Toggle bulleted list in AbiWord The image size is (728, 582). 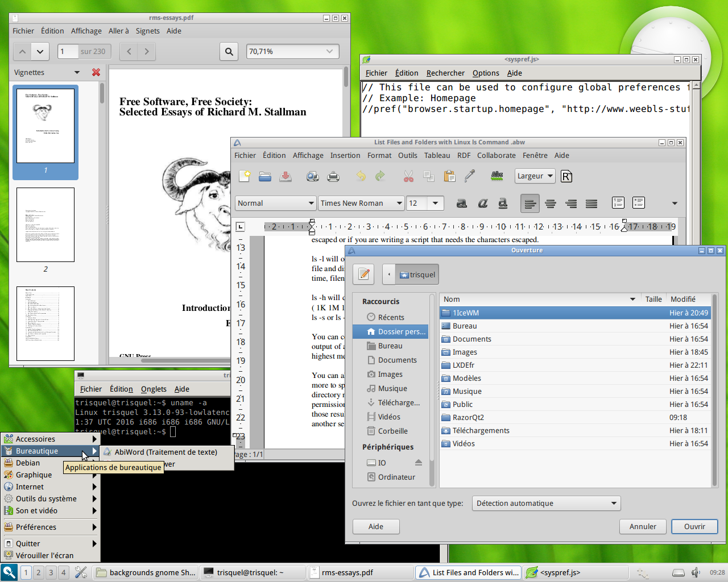(x=639, y=202)
